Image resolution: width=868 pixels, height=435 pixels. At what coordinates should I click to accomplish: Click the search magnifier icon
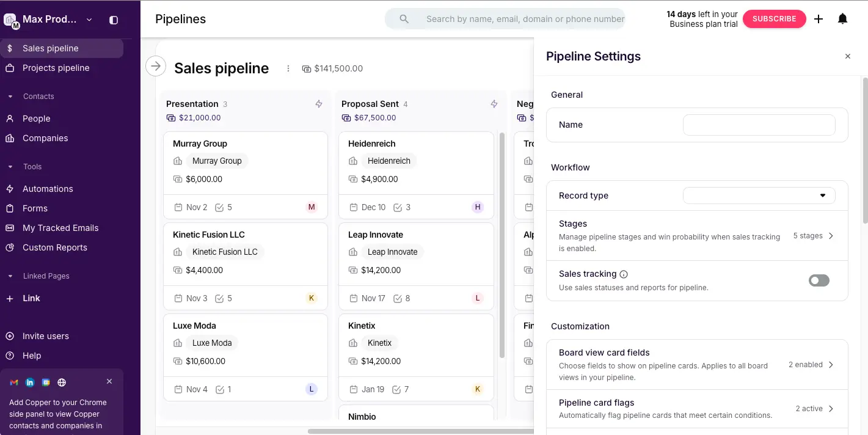pos(403,18)
